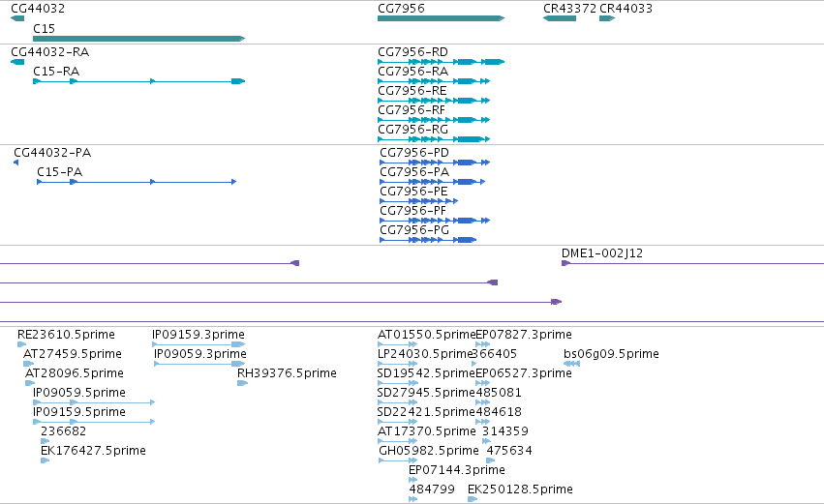
Task: Select the 484799 EST label
Action: click(432, 489)
